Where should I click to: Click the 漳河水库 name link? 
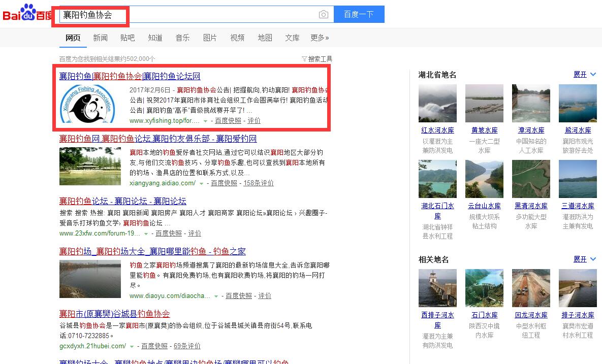pyautogui.click(x=531, y=130)
